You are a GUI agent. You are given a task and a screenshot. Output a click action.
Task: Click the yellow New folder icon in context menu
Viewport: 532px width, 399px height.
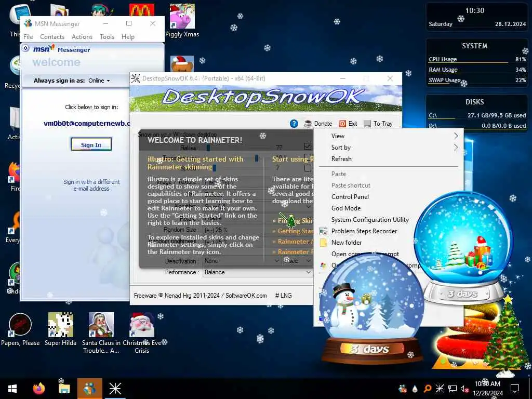tap(323, 243)
